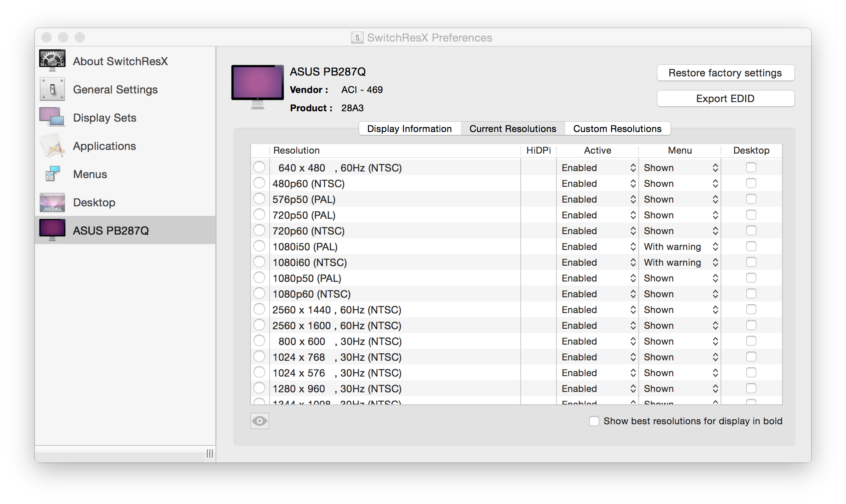Click the 2560 x 1600 , 60Hz (NTSC) row text
The width and height of the screenshot is (846, 504).
coord(337,325)
